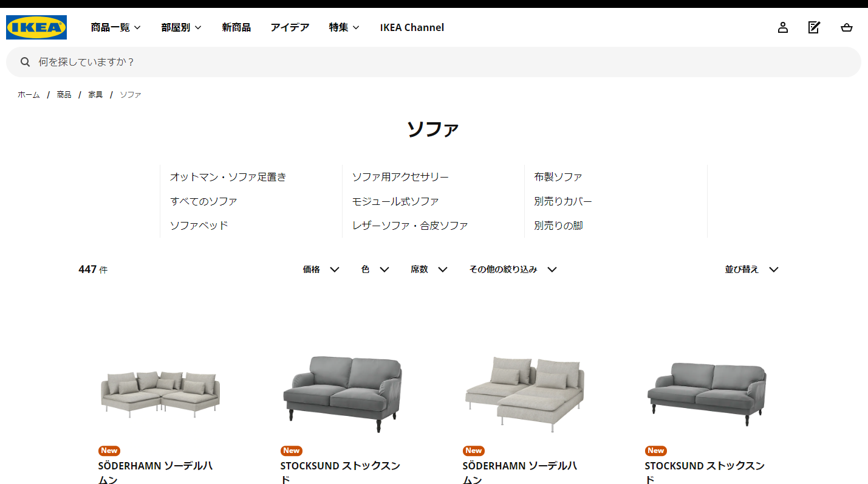Expand the 商品一覧 menu

click(x=116, y=27)
